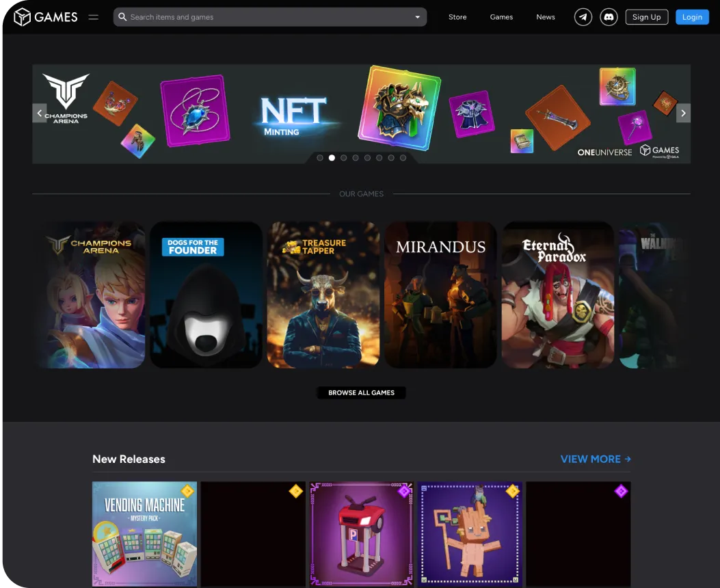Select the first carousel dot
The image size is (720, 588).
(320, 157)
